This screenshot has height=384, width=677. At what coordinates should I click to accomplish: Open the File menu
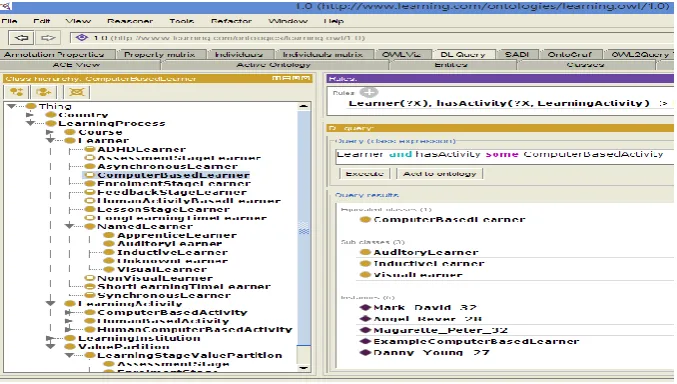point(9,21)
